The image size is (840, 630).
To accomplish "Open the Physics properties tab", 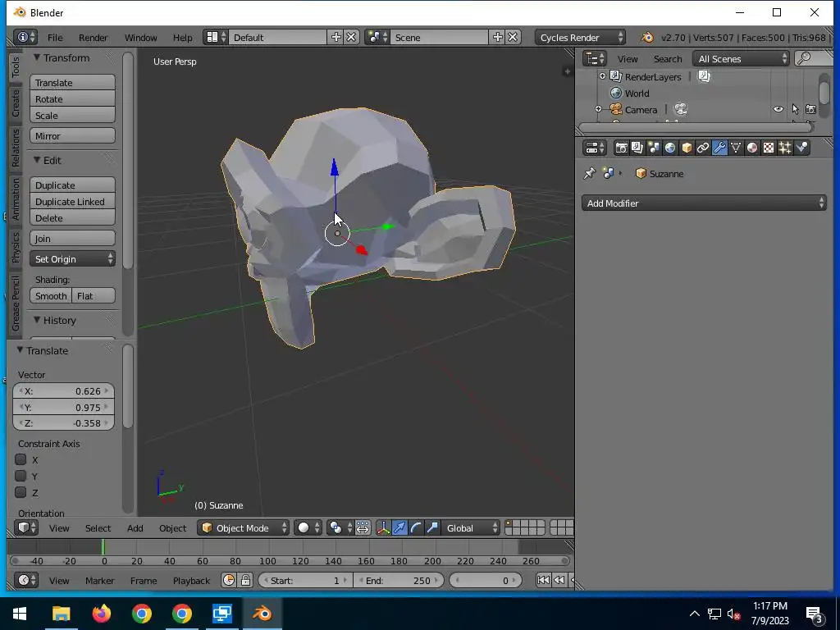I will (802, 148).
